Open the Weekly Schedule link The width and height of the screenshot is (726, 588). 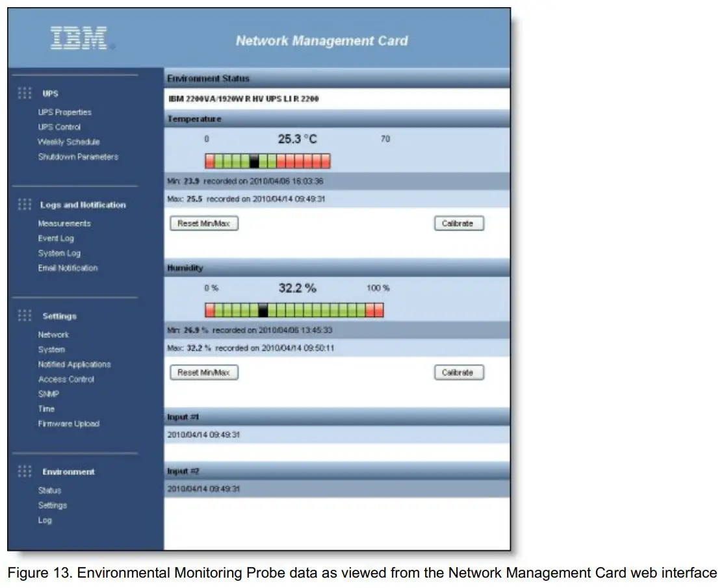click(x=69, y=142)
